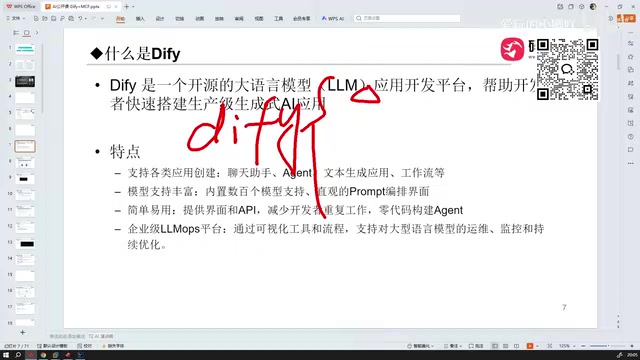Viewport: 640px width, 360px height.
Task: Close the Dify+MCP.pptx document tab
Action: [116, 7]
